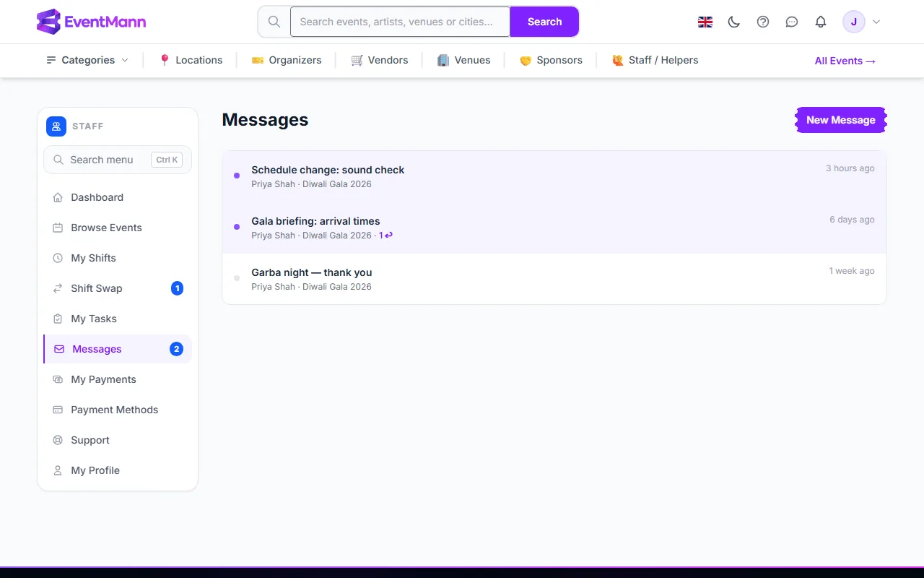Screen dimensions: 924x578
Task: Open Shift Swap in the sidebar
Action: (118, 288)
